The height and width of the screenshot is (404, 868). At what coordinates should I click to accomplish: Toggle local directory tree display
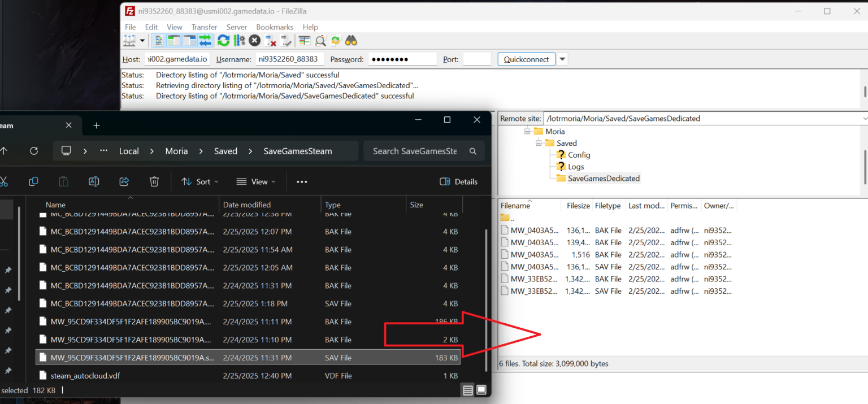point(174,41)
